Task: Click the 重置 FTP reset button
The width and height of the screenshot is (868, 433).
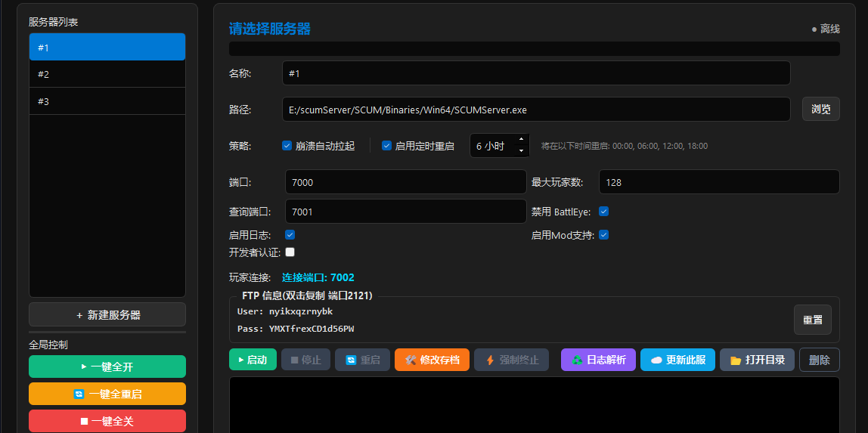Action: [x=813, y=320]
